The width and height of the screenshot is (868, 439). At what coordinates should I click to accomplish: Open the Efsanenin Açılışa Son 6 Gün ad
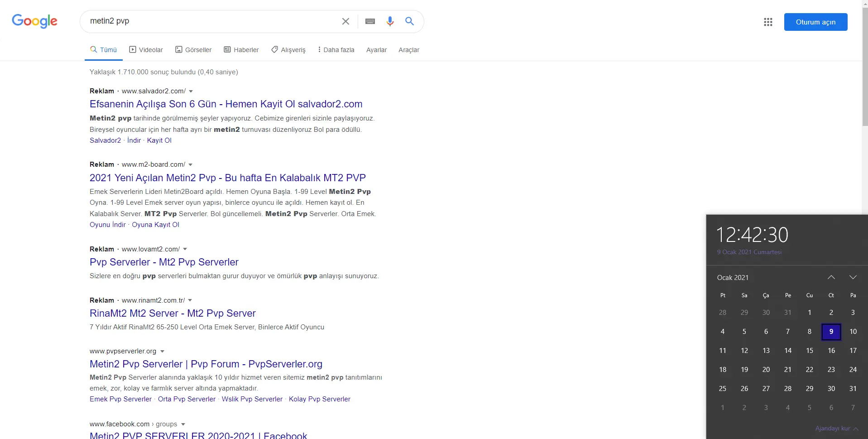click(226, 104)
